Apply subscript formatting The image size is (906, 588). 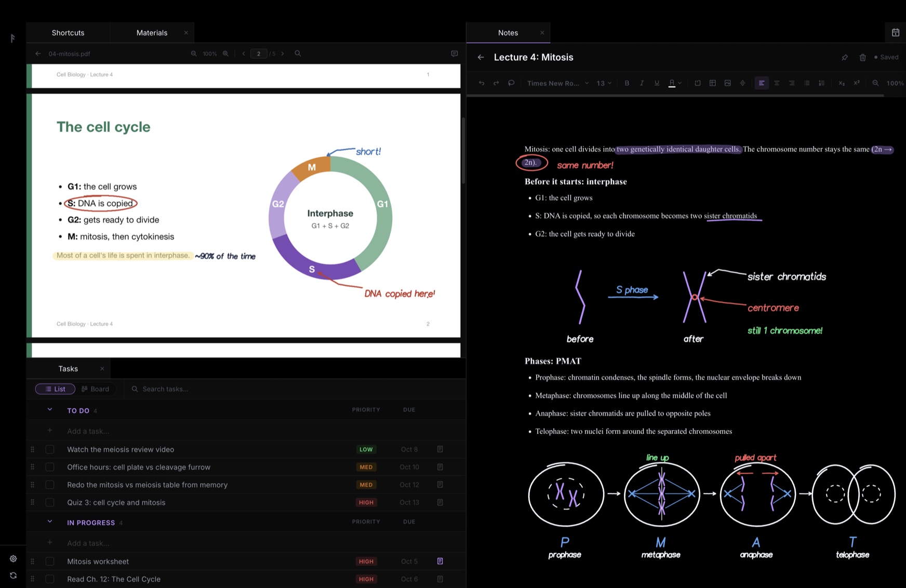[x=842, y=83]
